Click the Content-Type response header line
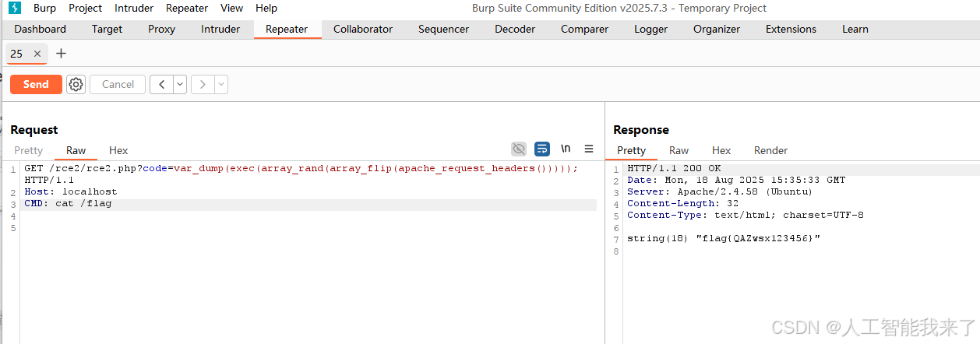The height and width of the screenshot is (344, 980). (x=746, y=215)
